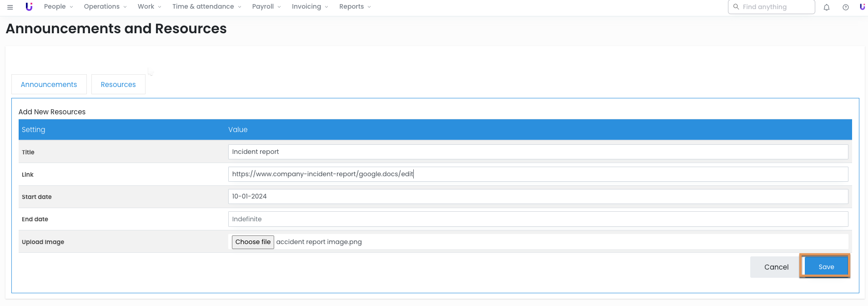Open the Payroll menu

(266, 7)
